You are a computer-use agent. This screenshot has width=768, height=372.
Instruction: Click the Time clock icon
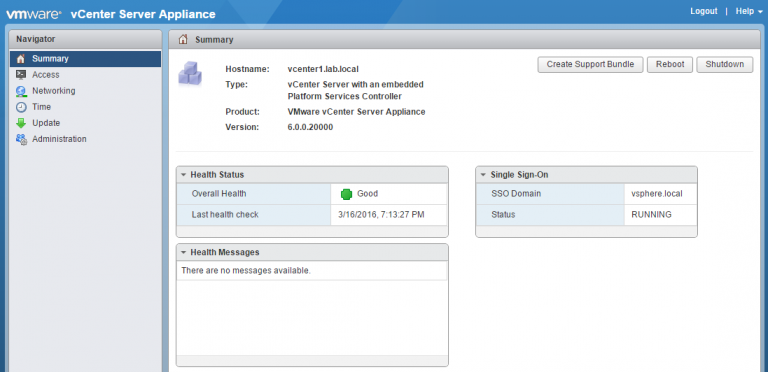[x=21, y=107]
